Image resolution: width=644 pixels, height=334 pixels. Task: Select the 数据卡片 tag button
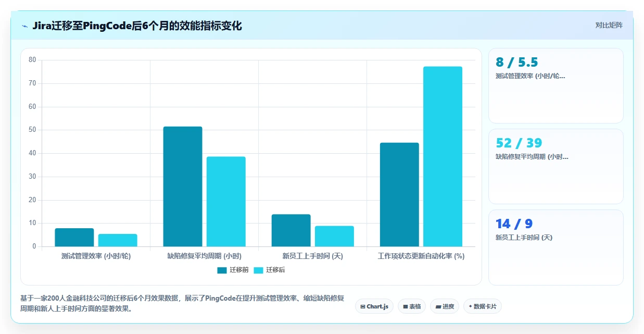coord(483,306)
